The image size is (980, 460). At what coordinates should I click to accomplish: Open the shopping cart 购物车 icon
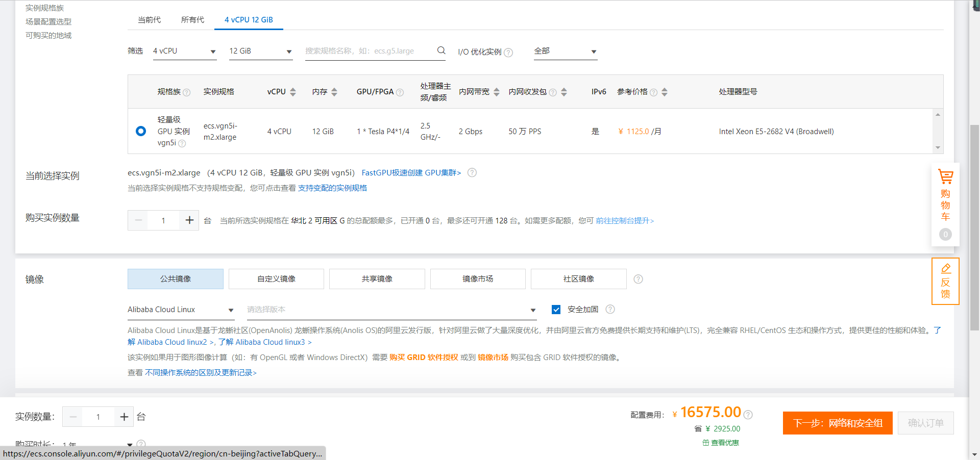coord(945,177)
